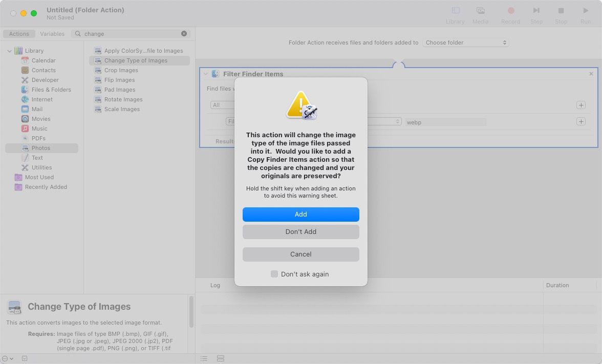The height and width of the screenshot is (364, 602).
Task: Select the Movies category
Action: (41, 119)
